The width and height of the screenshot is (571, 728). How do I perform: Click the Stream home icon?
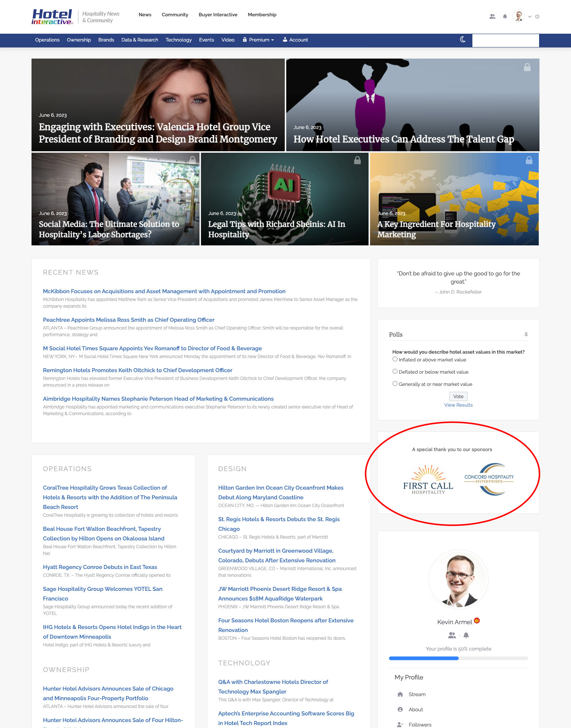point(400,694)
